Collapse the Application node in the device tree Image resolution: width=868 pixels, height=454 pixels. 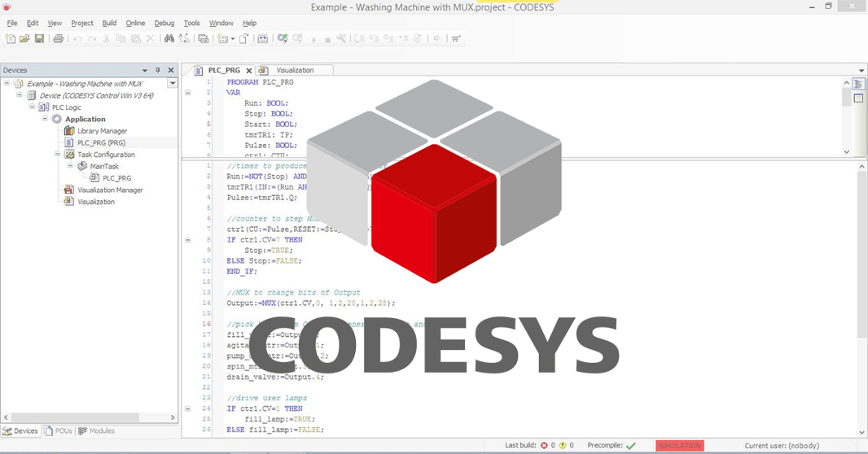coord(46,120)
